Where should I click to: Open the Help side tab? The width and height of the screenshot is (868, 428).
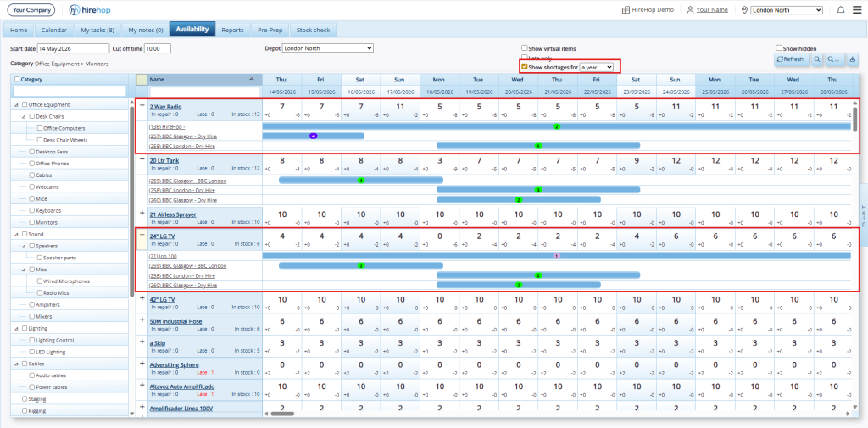click(x=862, y=214)
